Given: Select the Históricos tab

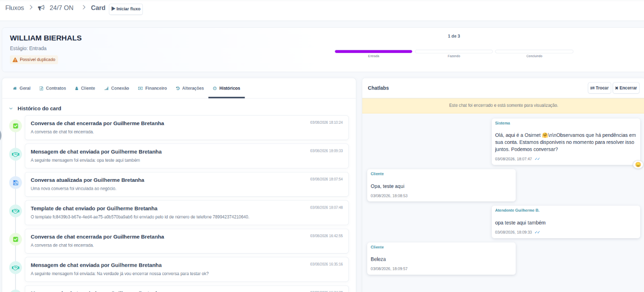Looking at the screenshot, I should 226,88.
